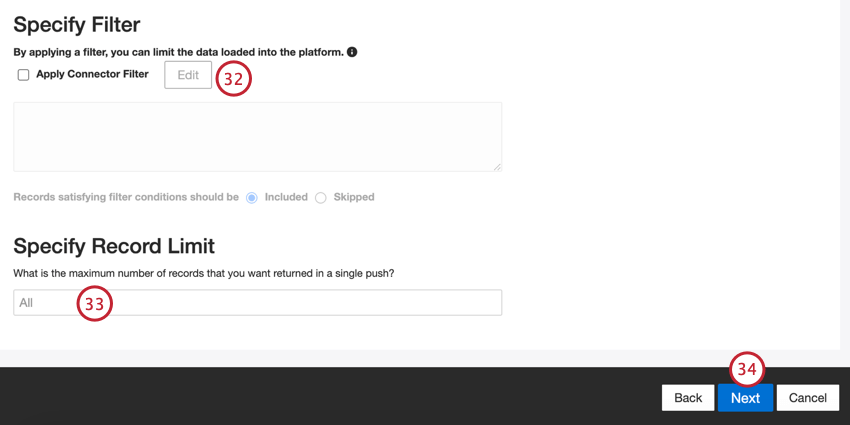Proceed with the blue Next button

(x=745, y=397)
